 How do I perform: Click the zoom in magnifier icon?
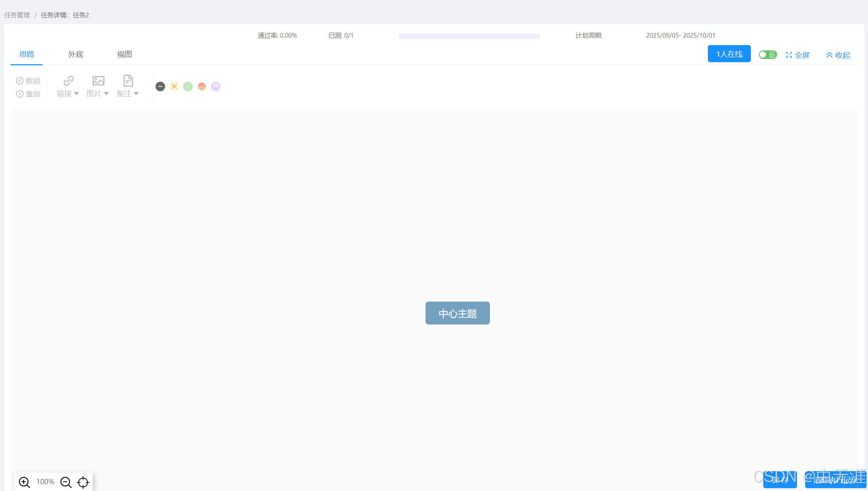click(x=24, y=482)
